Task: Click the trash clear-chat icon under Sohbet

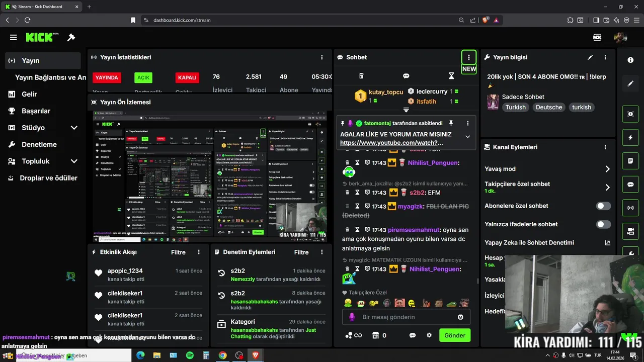Action: point(361,76)
